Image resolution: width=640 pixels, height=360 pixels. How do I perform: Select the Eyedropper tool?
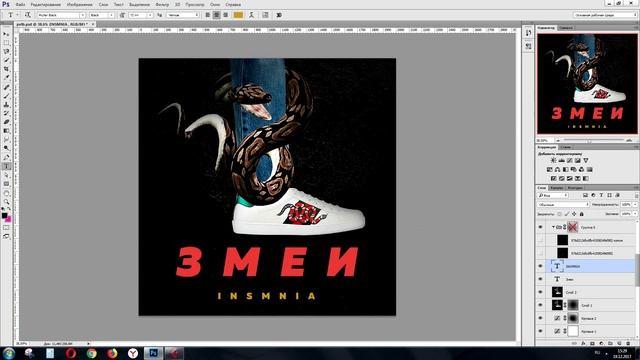[6, 78]
